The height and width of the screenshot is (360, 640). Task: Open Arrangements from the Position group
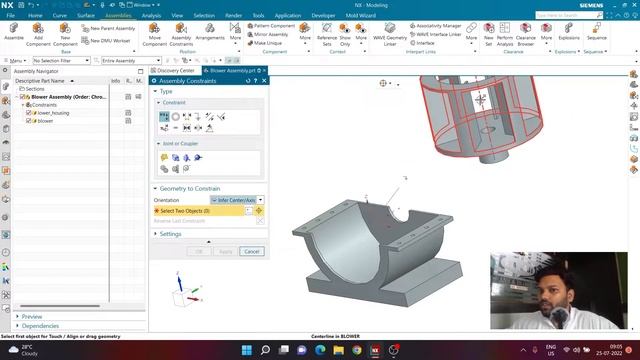point(210,32)
